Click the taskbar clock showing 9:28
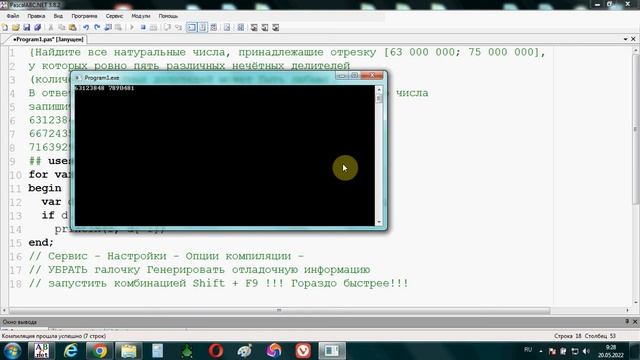The image size is (640, 360). pyautogui.click(x=611, y=351)
